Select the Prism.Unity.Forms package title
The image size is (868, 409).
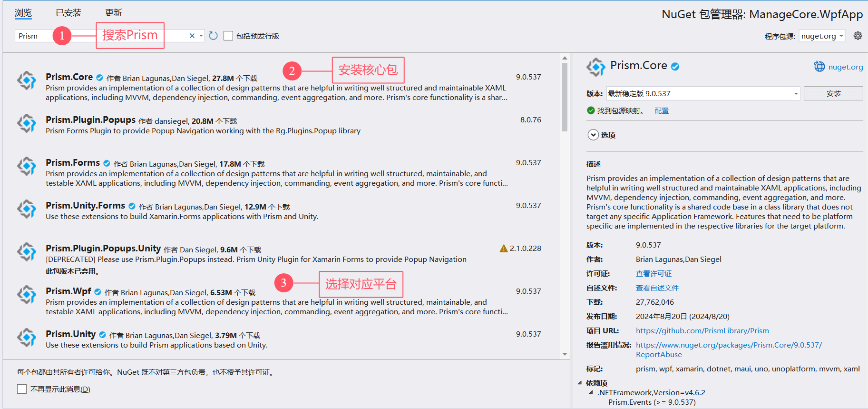click(x=85, y=205)
